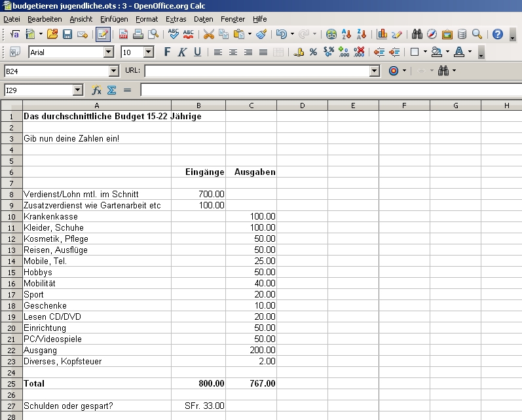Click the Help question mark icon
Screen dimensions: 522x420
pyautogui.click(x=498, y=34)
